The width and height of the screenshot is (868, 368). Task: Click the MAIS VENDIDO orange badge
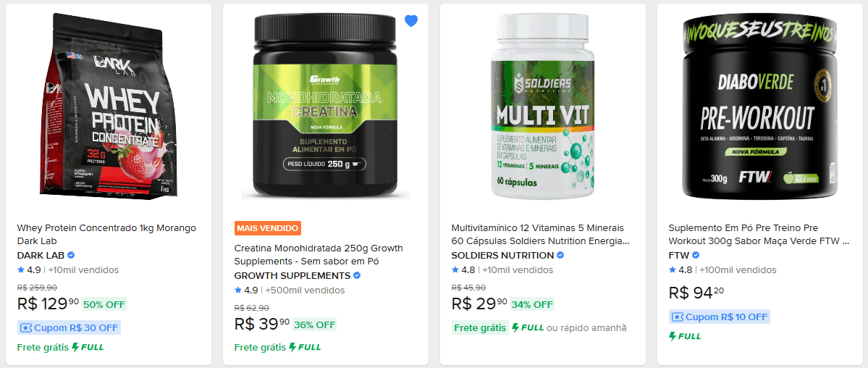coord(267,227)
